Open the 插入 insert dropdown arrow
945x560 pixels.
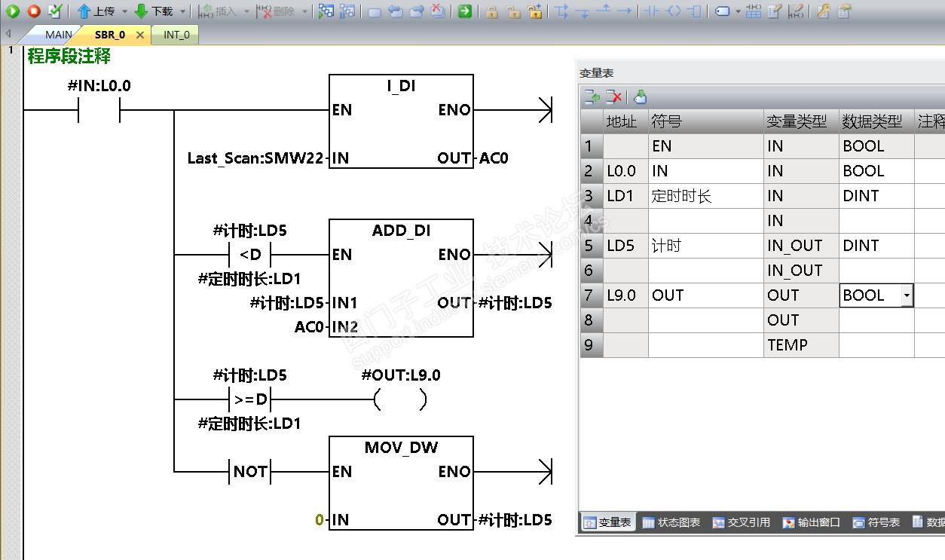point(246,11)
